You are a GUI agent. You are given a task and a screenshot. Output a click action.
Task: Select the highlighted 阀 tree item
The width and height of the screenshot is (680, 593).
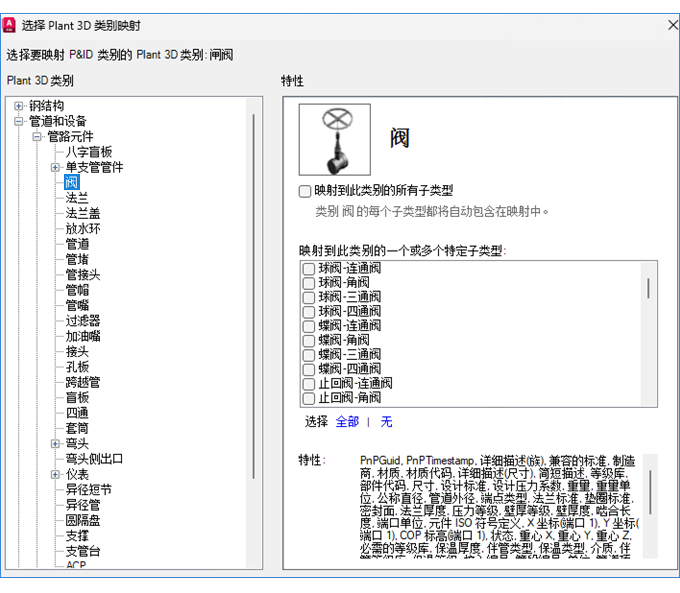[72, 183]
